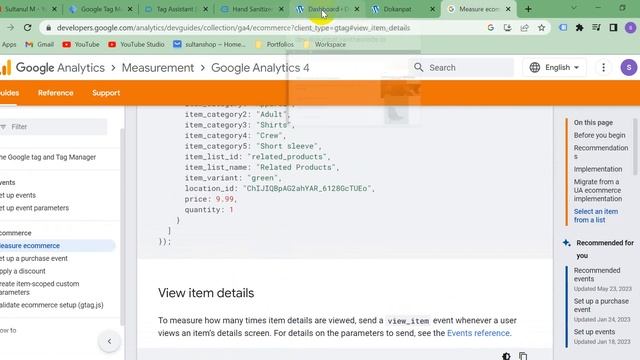Open the Google account avatar on page
Image resolution: width=640 pixels, height=360 pixels.
[x=629, y=67]
